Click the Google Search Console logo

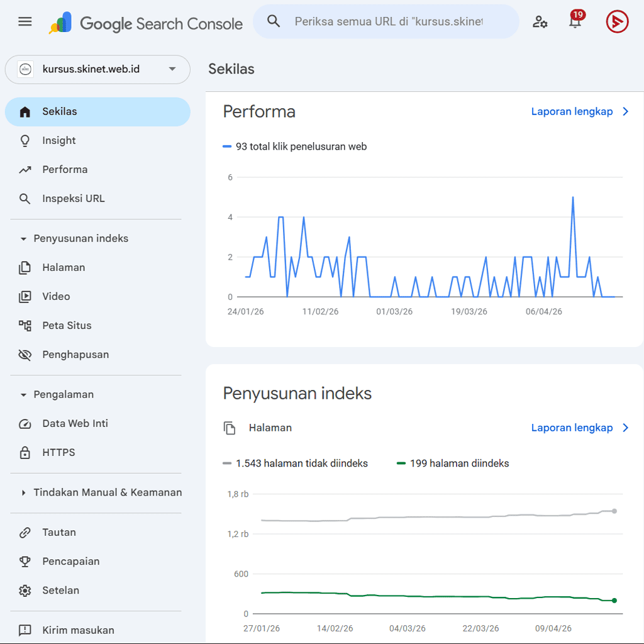(x=146, y=23)
